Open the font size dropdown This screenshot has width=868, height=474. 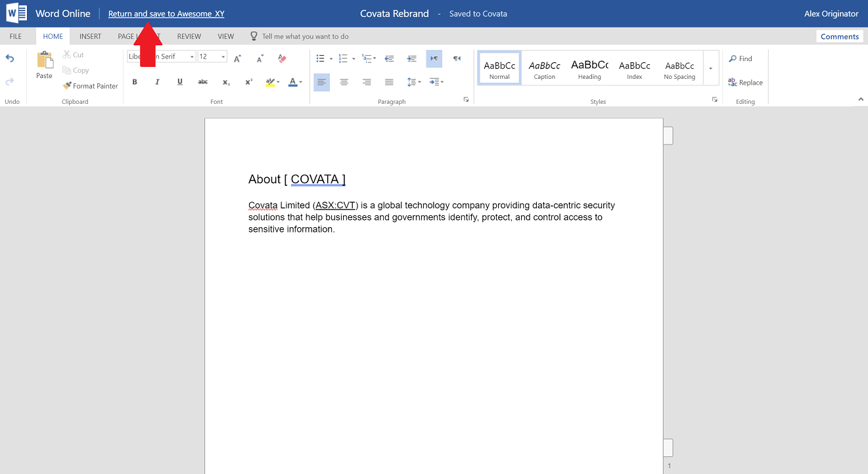pyautogui.click(x=223, y=57)
